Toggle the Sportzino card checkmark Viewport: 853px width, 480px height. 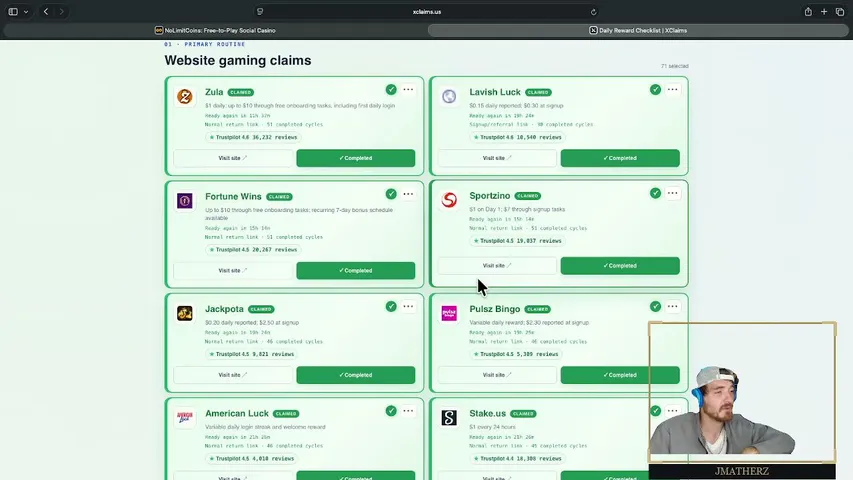tap(656, 193)
